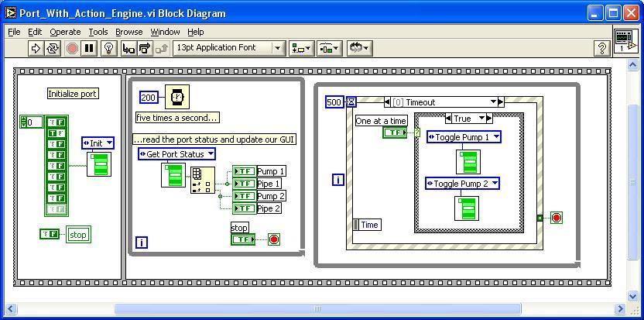Screen dimensions: 644x320
Task: Click the Step Into button
Action: (x=128, y=49)
